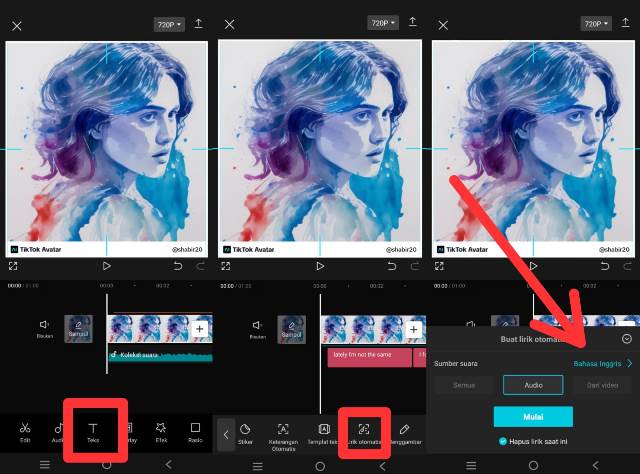The width and height of the screenshot is (640, 474).
Task: Open 720P resolution dropdown in right screenshot
Action: (596, 24)
